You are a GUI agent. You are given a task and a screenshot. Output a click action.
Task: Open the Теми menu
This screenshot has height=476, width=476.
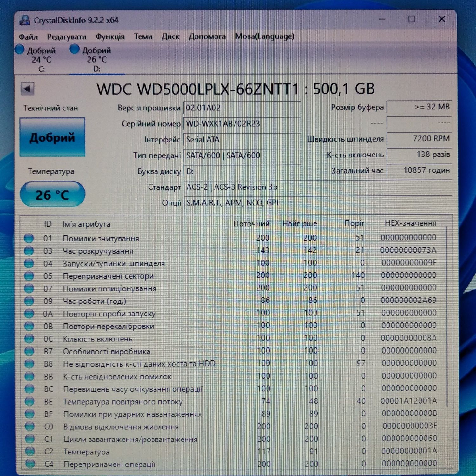[143, 36]
